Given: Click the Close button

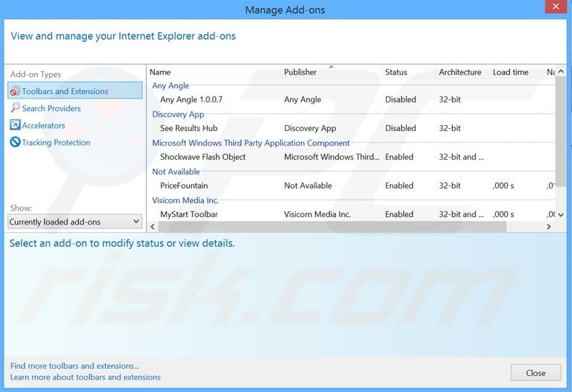Looking at the screenshot, I should (x=536, y=372).
